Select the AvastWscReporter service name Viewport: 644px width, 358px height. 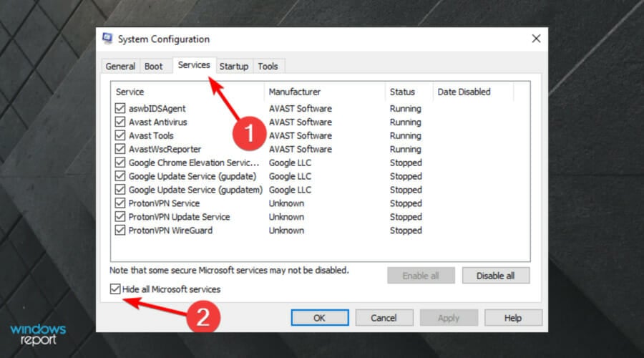click(x=165, y=149)
